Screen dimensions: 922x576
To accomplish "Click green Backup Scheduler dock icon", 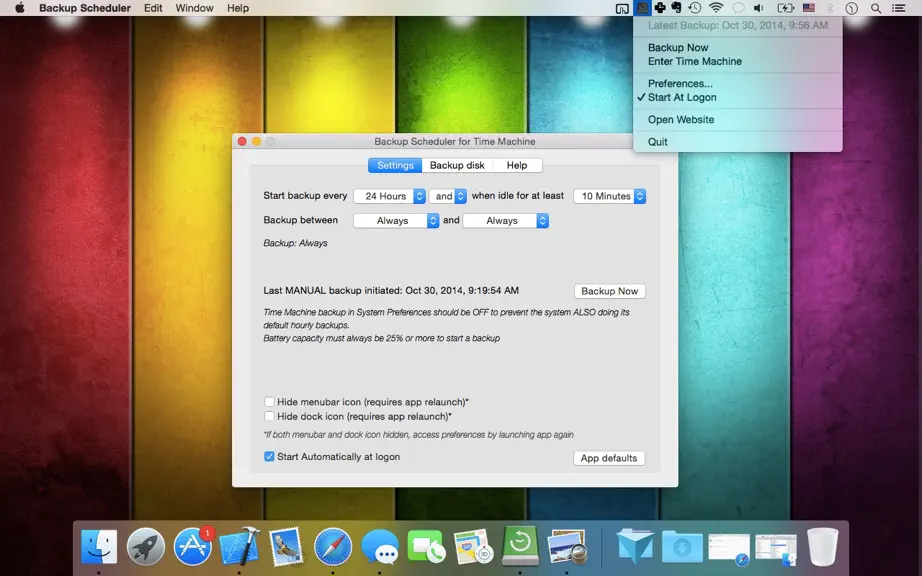I will point(520,545).
